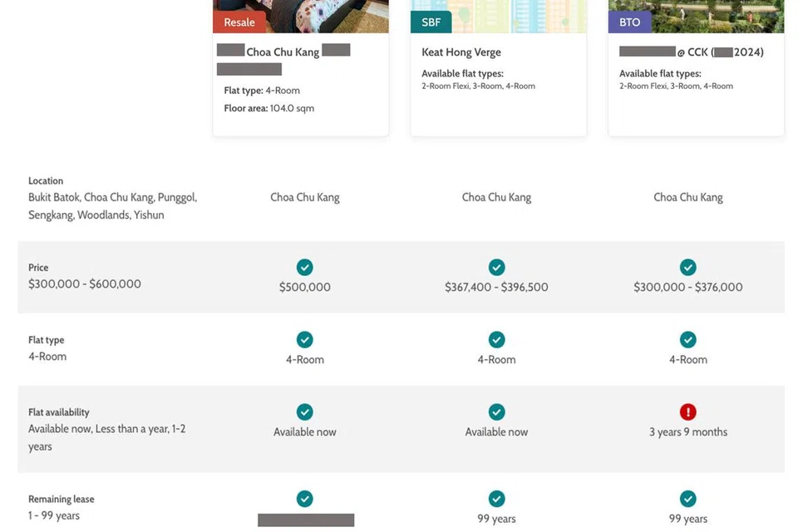The image size is (798, 532).
Task: Click the Resale Flat availability check icon
Action: (x=305, y=411)
